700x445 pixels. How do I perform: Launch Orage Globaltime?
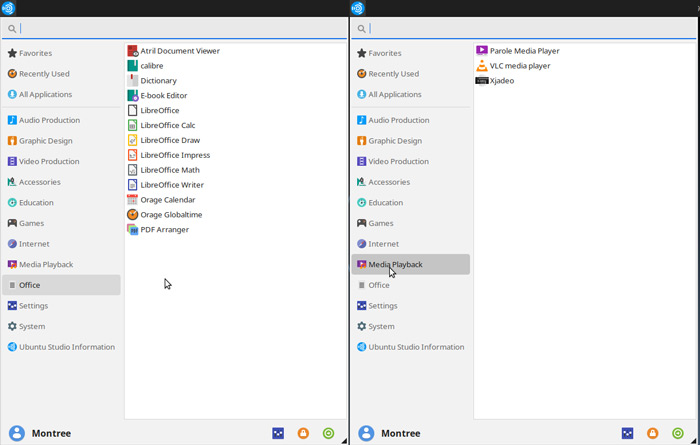tap(165, 215)
